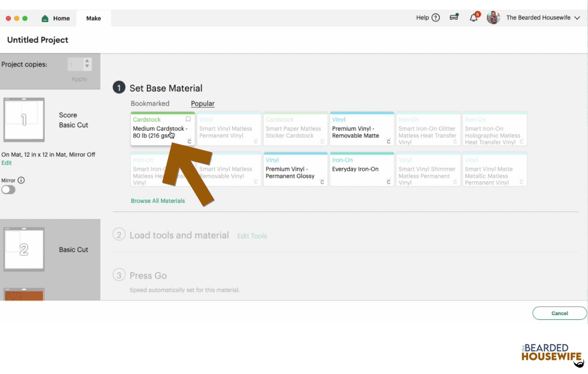Click Edit under the mat settings
Screen dimensions: 588x374
[6, 163]
